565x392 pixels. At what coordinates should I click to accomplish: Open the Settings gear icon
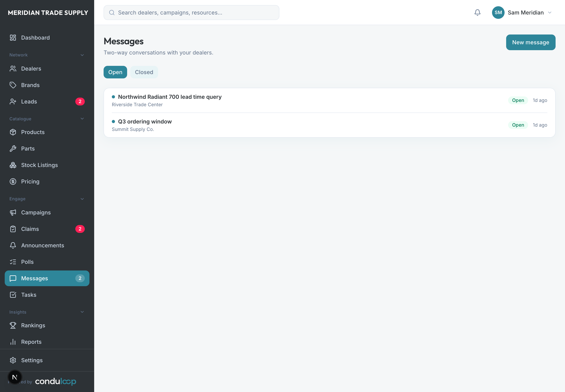point(13,360)
